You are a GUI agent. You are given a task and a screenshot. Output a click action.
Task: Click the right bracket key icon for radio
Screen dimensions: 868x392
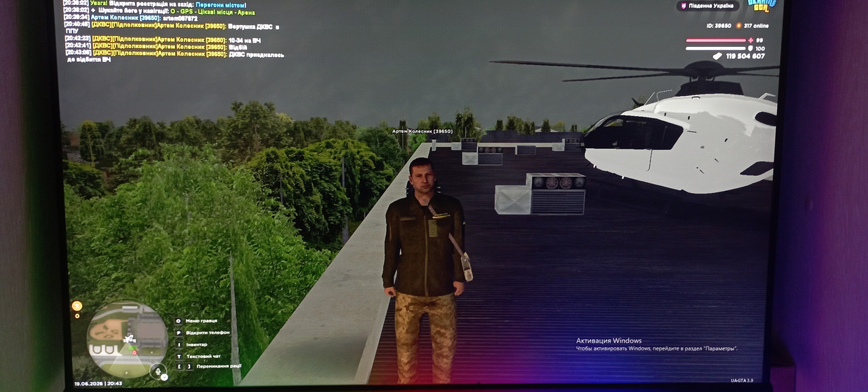[x=189, y=366]
